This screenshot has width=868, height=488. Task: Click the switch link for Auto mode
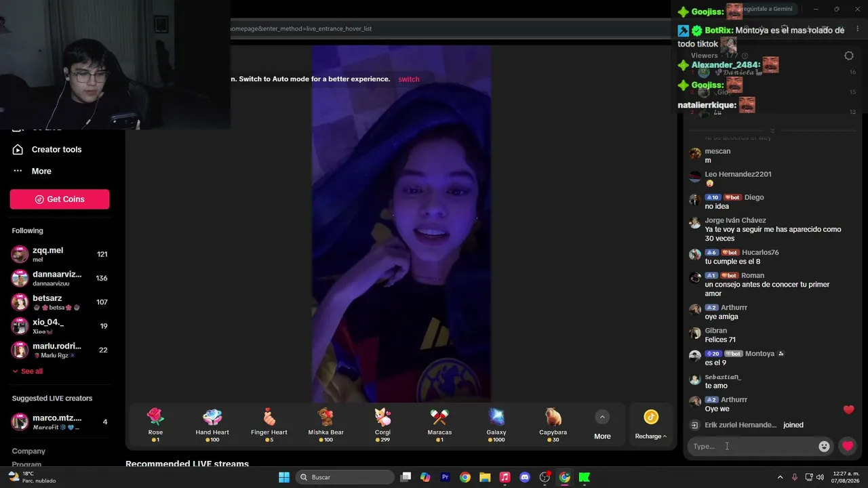[409, 79]
